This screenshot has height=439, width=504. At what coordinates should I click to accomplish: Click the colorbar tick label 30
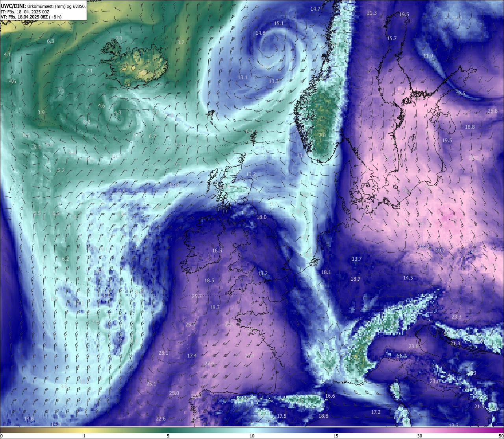tap(420, 436)
